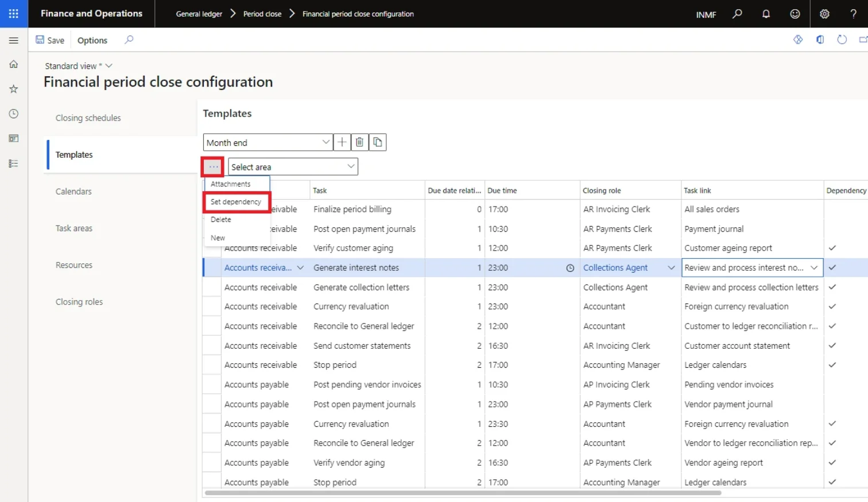Viewport: 868px width, 502px height.
Task: Select the Accounts receivable Currency revaluation row checkbox
Action: point(212,306)
